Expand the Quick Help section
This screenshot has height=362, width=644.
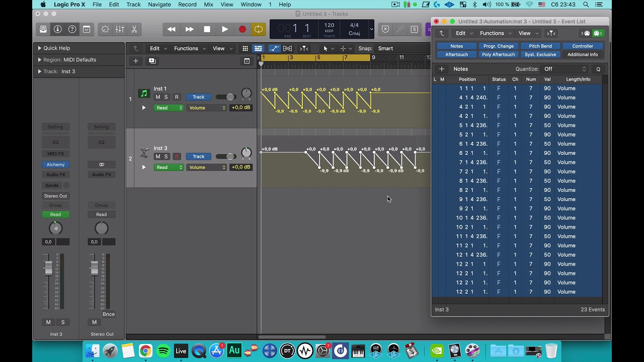[x=40, y=48]
